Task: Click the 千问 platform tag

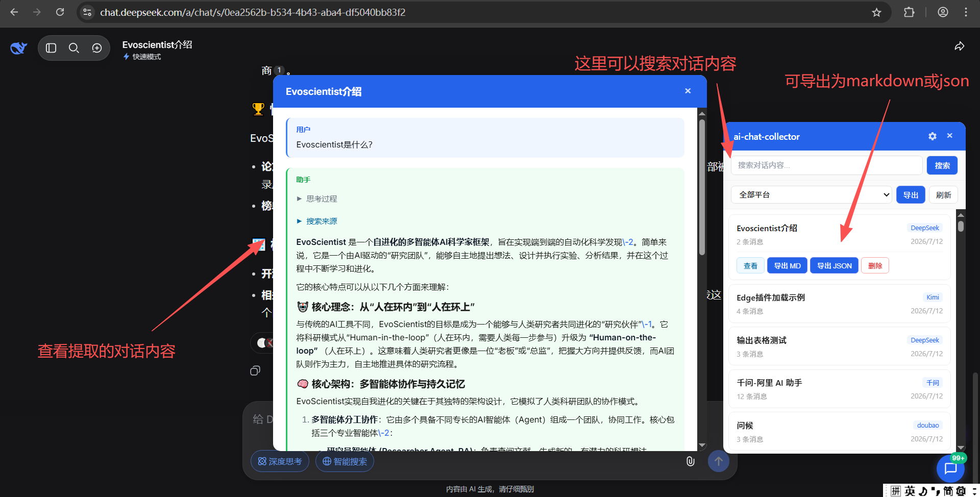Action: click(x=933, y=383)
